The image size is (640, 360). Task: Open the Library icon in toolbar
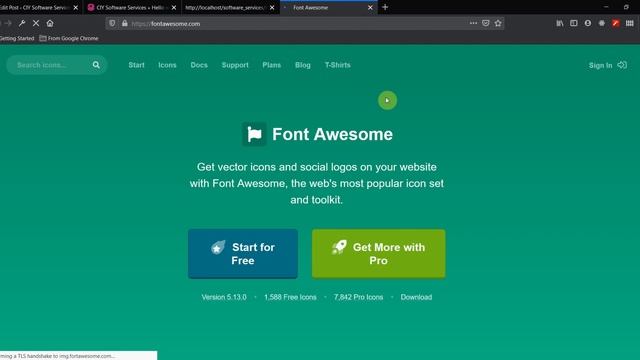560,23
